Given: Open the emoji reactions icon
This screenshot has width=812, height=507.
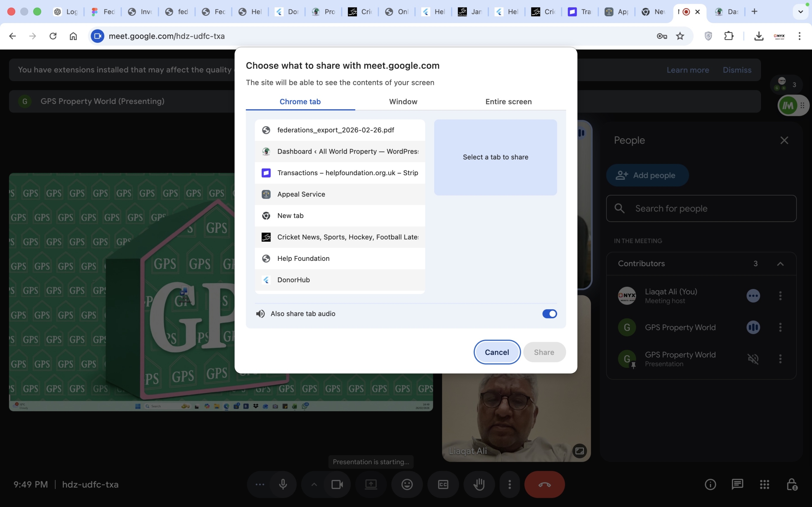Looking at the screenshot, I should [x=407, y=484].
